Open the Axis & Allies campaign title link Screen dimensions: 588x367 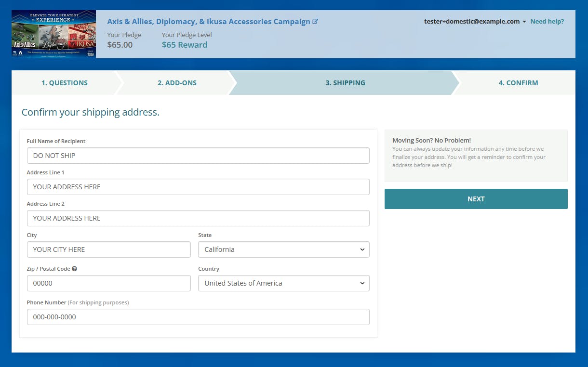208,22
